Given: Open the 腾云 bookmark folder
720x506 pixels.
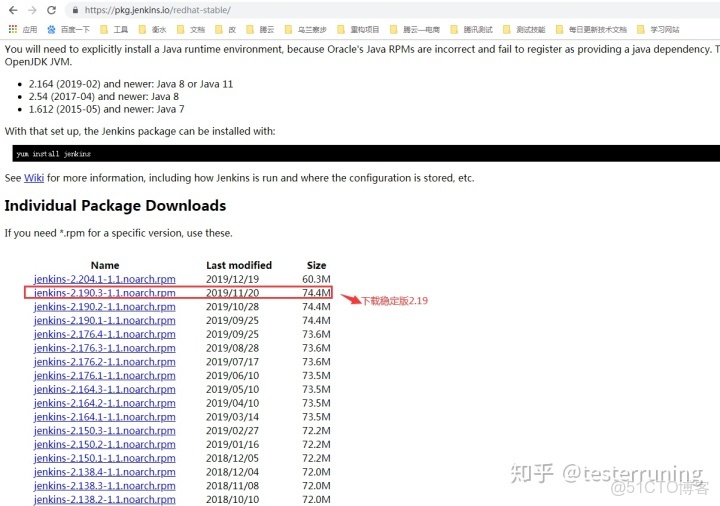Looking at the screenshot, I should (260, 29).
